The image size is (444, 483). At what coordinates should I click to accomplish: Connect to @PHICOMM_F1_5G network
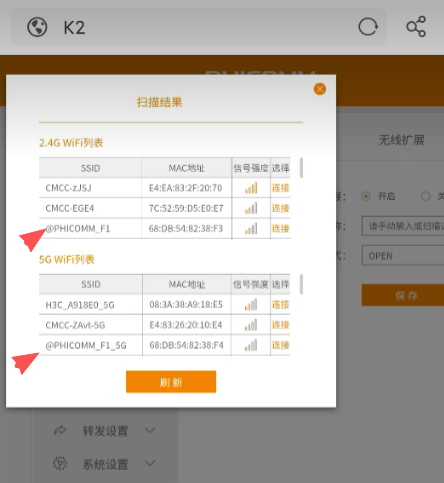[280, 345]
